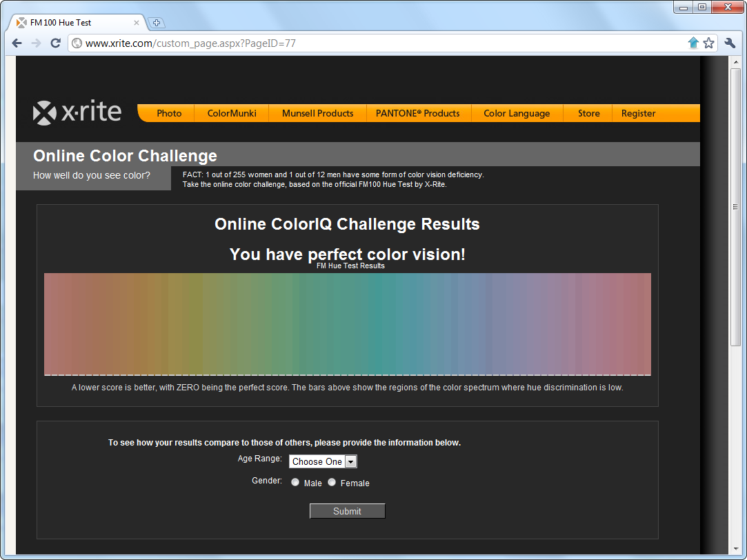747x560 pixels.
Task: Close the FM 100 Hue Test tab
Action: tap(137, 23)
